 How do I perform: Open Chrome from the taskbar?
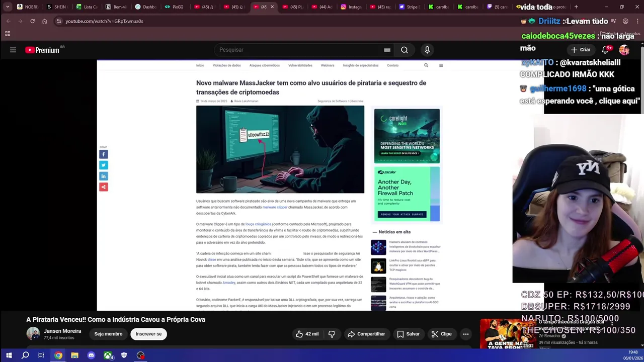point(58,355)
